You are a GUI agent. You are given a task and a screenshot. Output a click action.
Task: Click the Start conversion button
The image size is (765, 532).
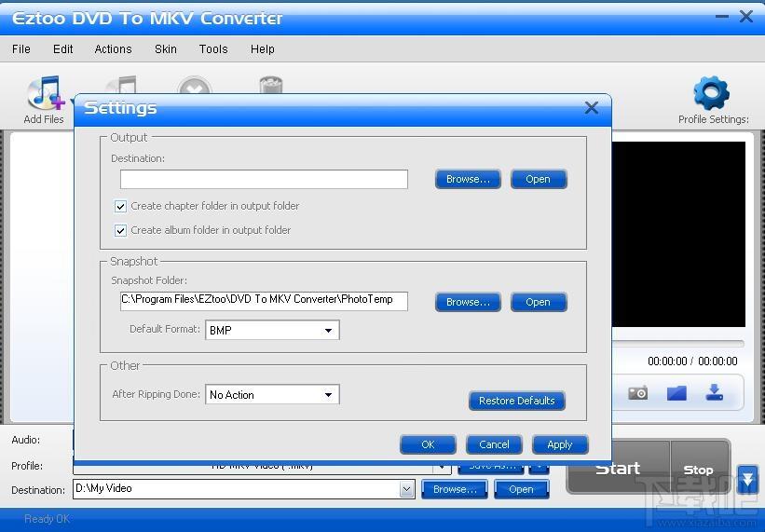click(618, 469)
